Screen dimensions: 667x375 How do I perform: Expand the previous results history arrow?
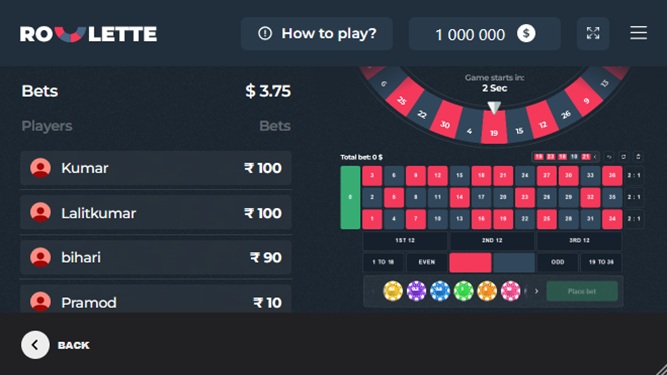click(x=595, y=157)
